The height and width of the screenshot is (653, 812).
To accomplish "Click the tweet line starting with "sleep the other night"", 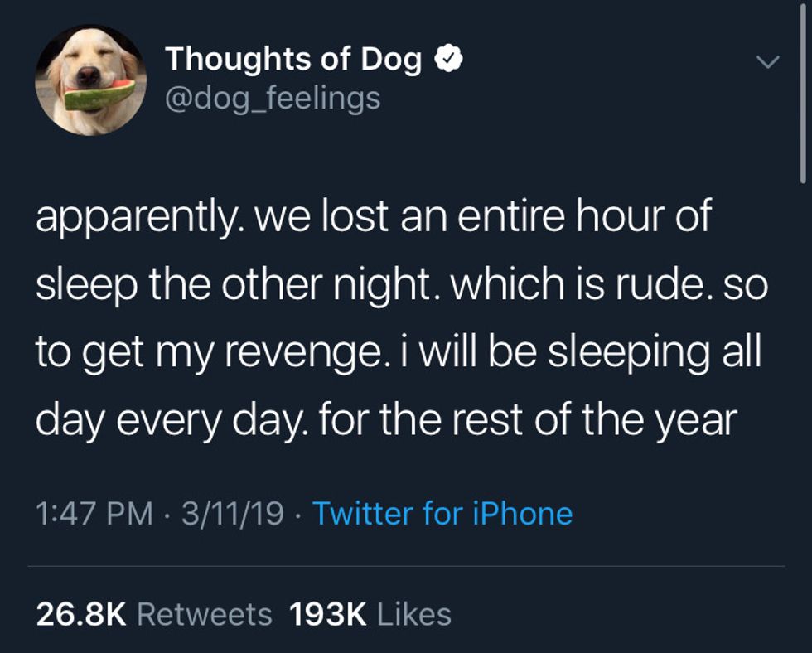I will click(402, 286).
